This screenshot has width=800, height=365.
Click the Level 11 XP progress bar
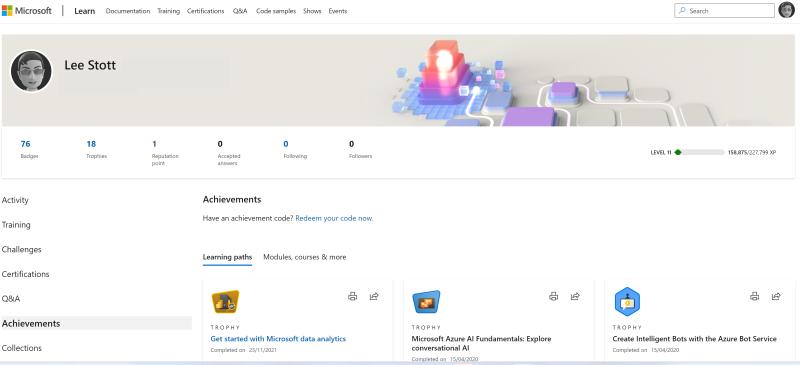pos(699,152)
